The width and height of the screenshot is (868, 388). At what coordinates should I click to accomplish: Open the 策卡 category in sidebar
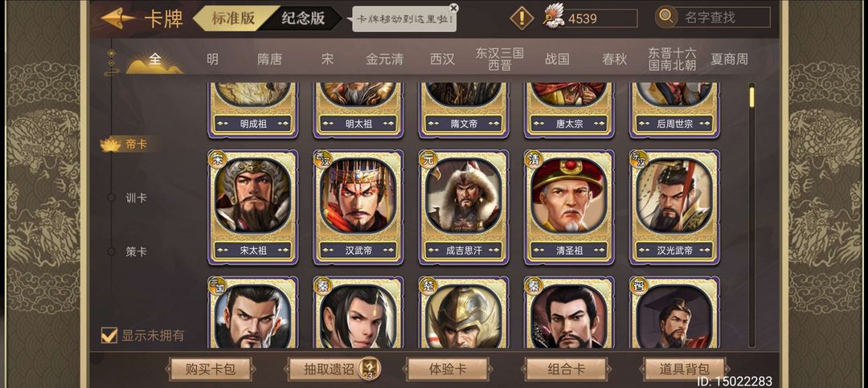tap(136, 251)
